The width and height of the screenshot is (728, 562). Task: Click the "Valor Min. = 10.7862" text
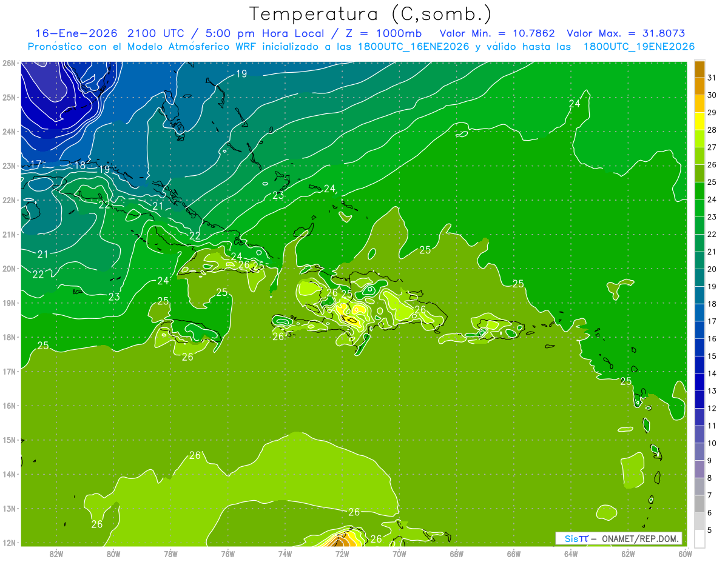point(497,33)
